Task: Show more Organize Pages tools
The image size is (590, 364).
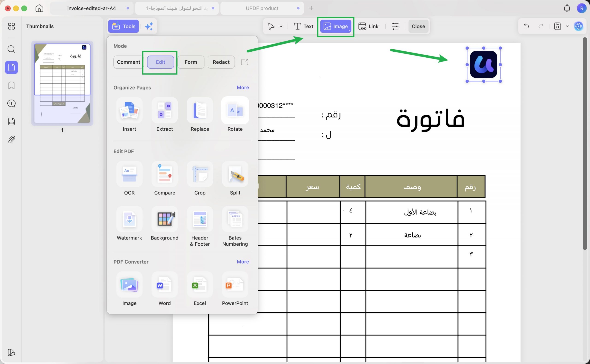Action: click(243, 87)
